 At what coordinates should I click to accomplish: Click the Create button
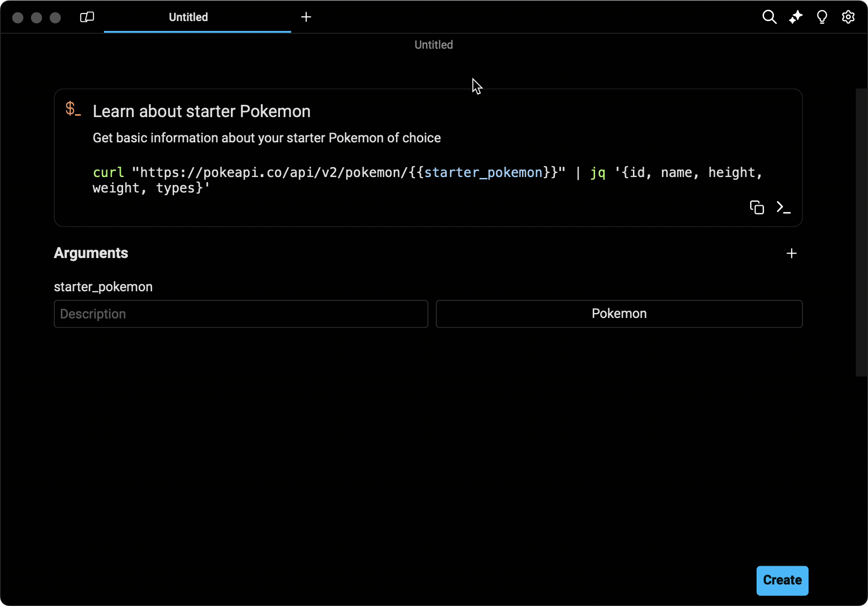coord(782,581)
